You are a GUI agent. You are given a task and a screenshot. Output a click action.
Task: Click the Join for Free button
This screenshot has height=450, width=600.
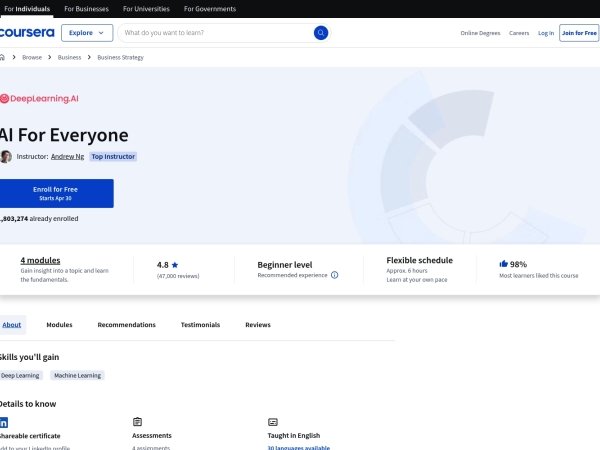[579, 33]
